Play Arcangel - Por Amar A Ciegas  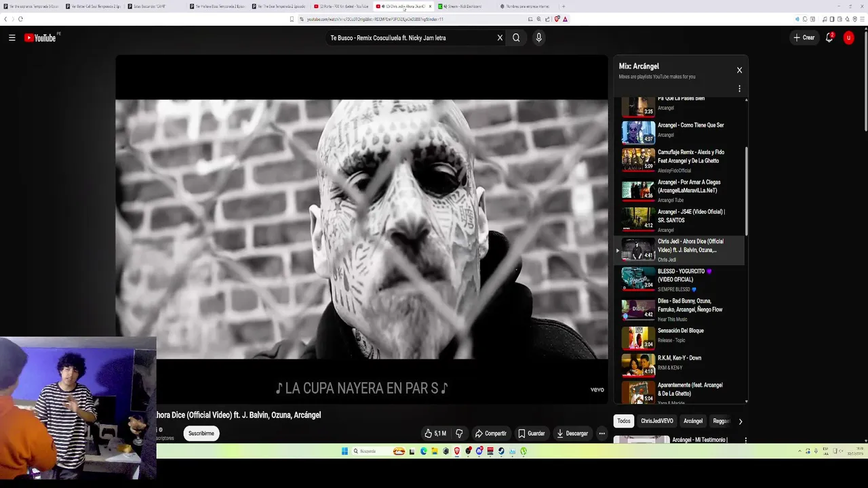click(683, 190)
